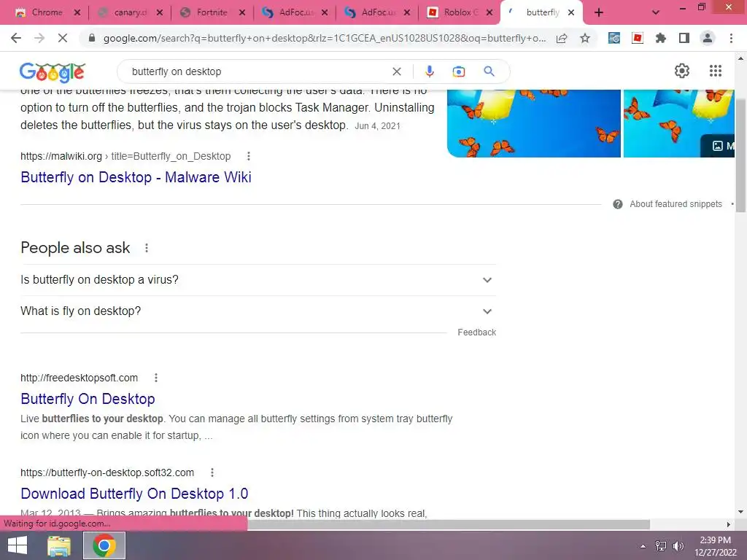This screenshot has width=747, height=560.
Task: Switch to the Roblox tab
Action: 460,12
